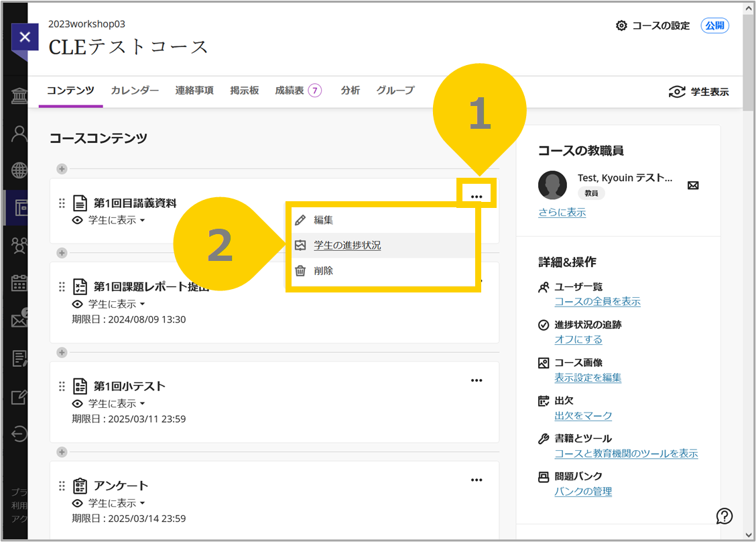Open the 掲示板 tab
The width and height of the screenshot is (756, 542).
(245, 91)
